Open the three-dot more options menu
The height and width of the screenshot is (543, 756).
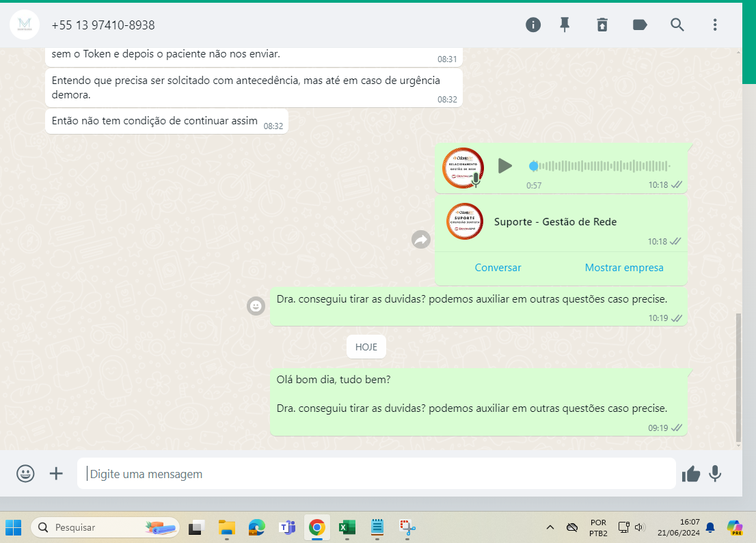tap(715, 25)
